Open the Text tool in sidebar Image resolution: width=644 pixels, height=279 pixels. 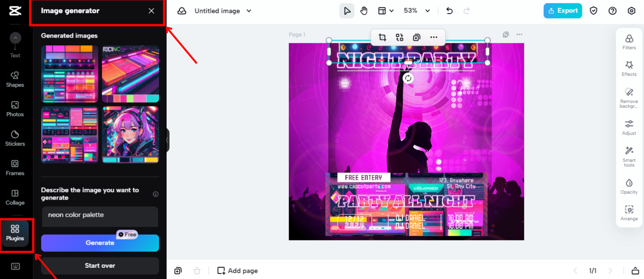(x=15, y=45)
